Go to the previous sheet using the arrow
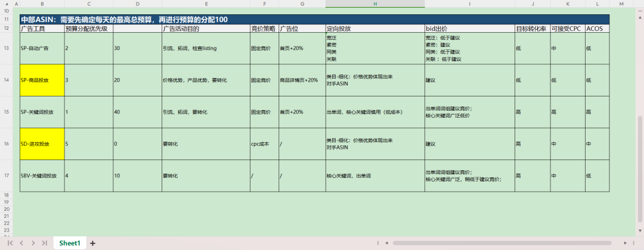The width and height of the screenshot is (644, 250). click(22, 243)
